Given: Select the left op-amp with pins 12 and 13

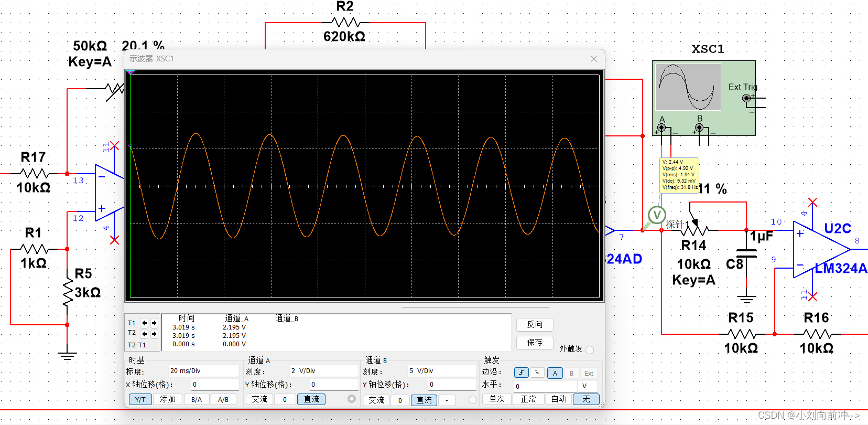Looking at the screenshot, I should (x=110, y=193).
